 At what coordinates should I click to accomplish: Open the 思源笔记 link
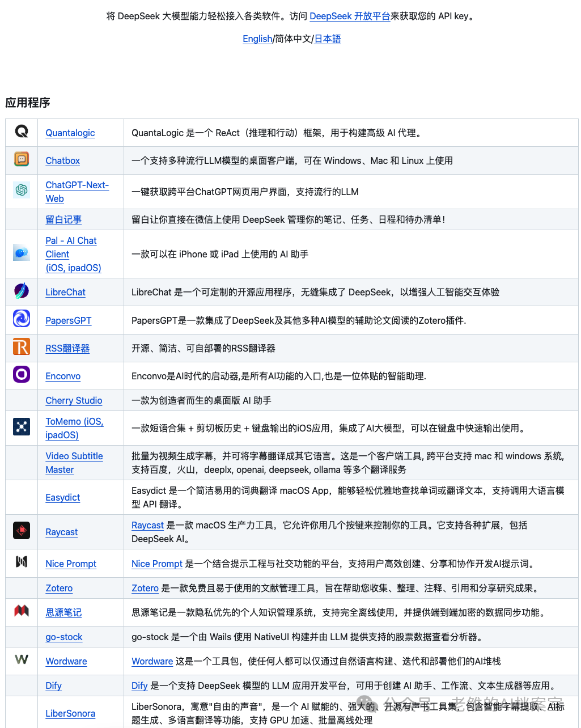pos(63,612)
